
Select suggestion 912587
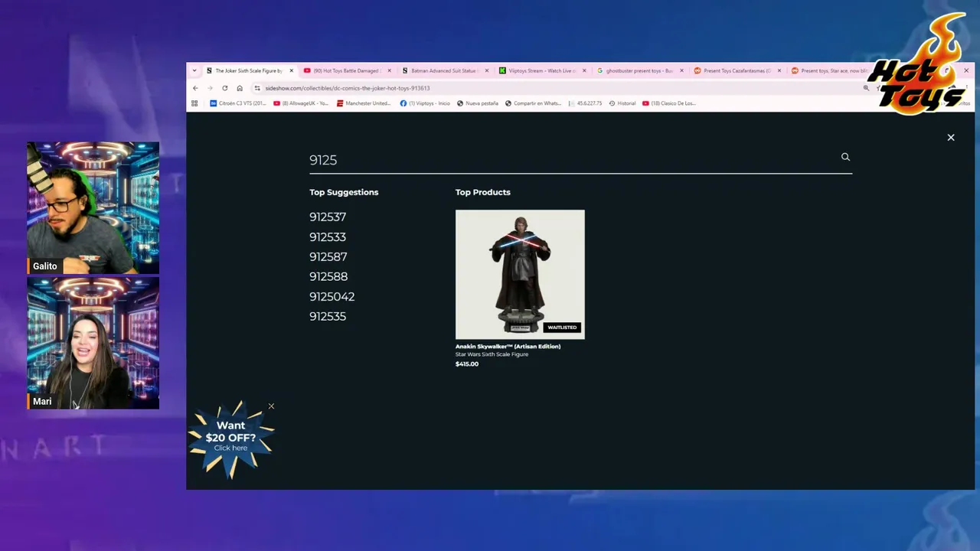[328, 256]
